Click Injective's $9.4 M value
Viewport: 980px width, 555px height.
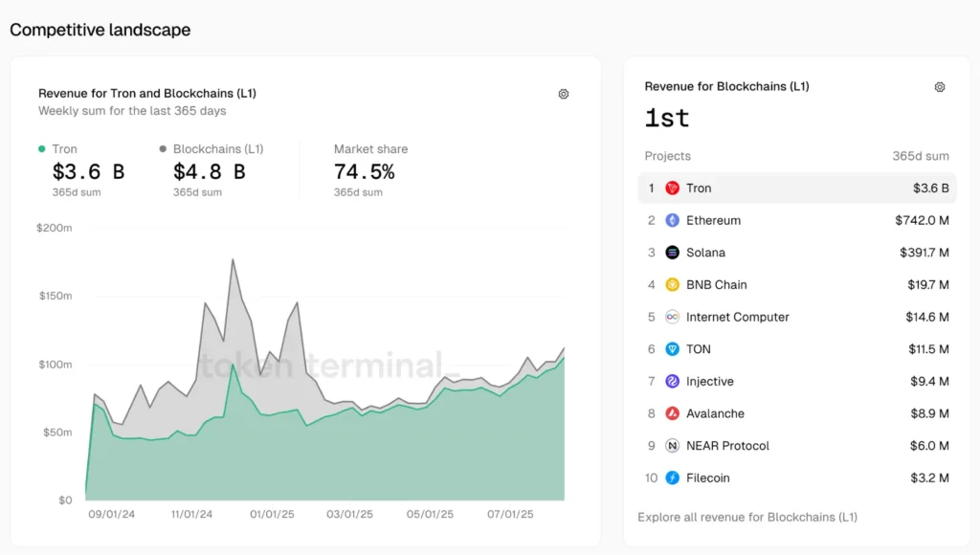(929, 381)
